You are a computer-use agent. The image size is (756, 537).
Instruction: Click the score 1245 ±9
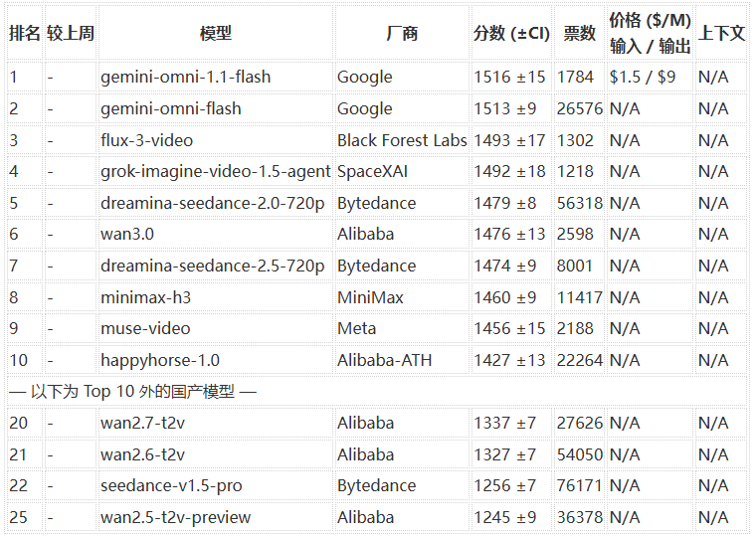click(x=504, y=518)
